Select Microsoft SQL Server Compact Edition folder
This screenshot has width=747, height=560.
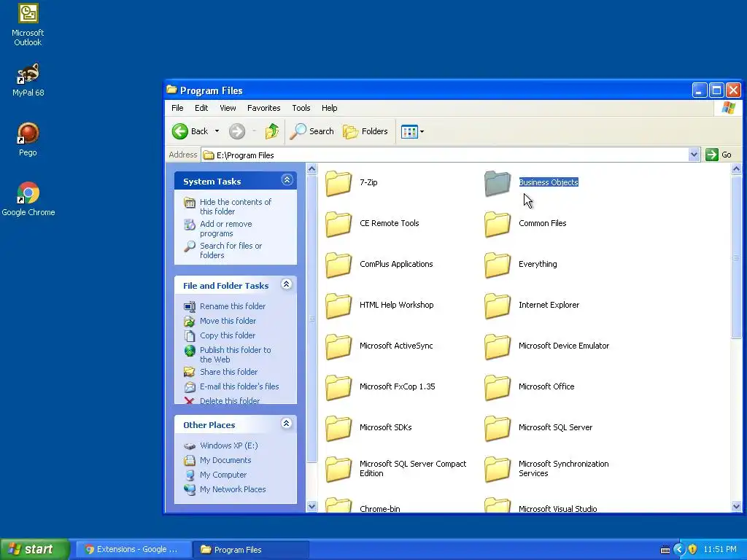pos(396,469)
